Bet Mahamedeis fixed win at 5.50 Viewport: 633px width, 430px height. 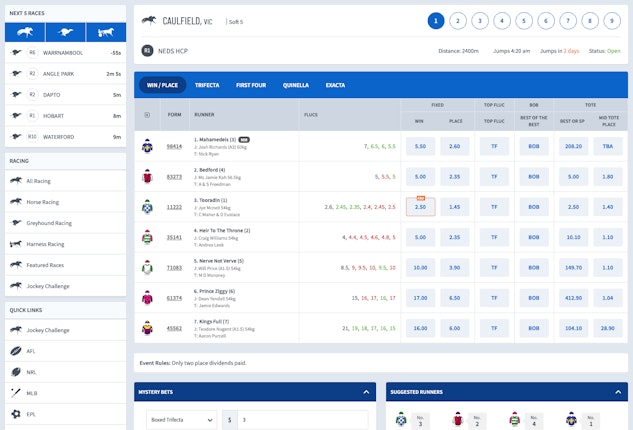[420, 146]
